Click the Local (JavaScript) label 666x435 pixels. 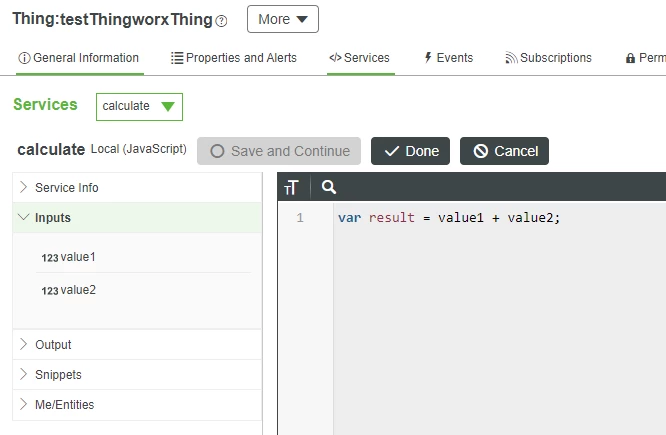click(138, 149)
